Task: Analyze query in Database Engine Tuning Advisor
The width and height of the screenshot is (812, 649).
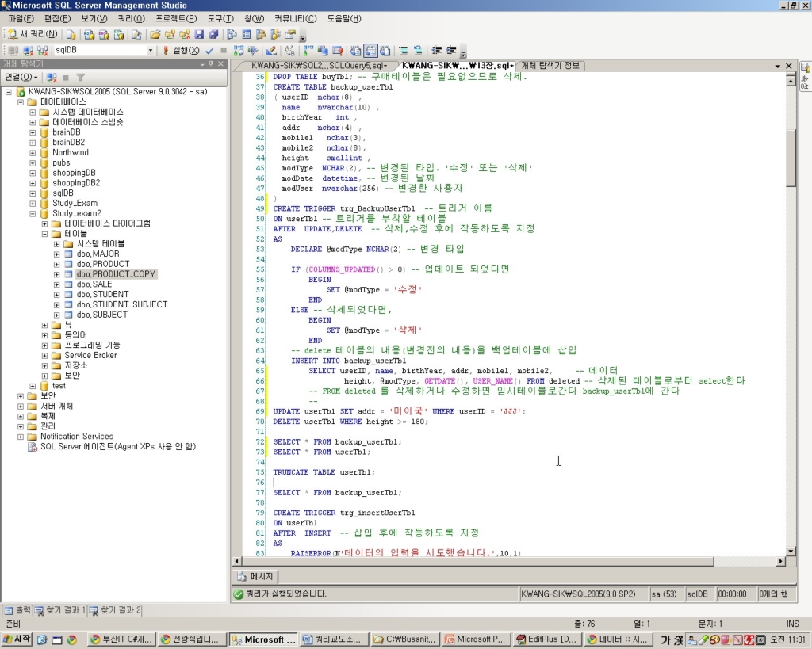Action: click(x=253, y=50)
